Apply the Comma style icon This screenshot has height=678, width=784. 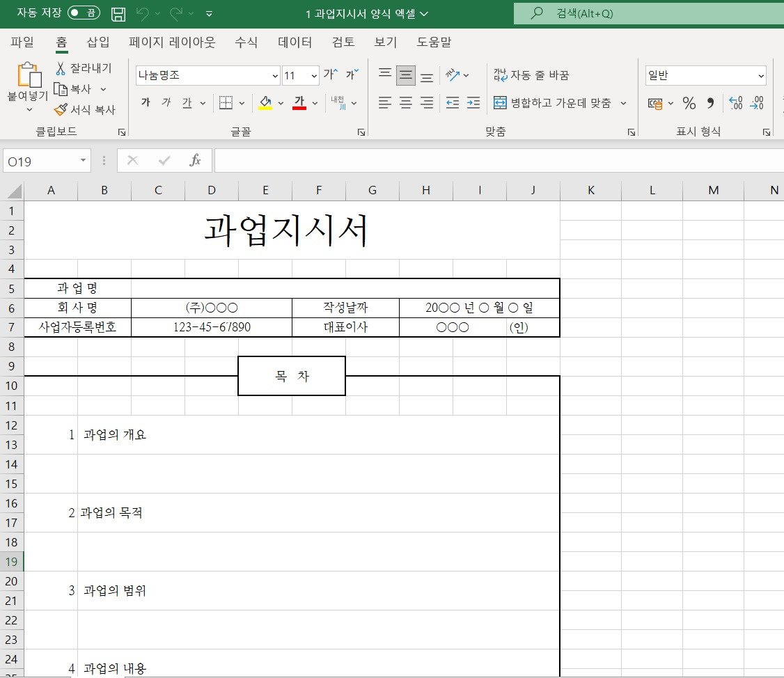[x=709, y=103]
